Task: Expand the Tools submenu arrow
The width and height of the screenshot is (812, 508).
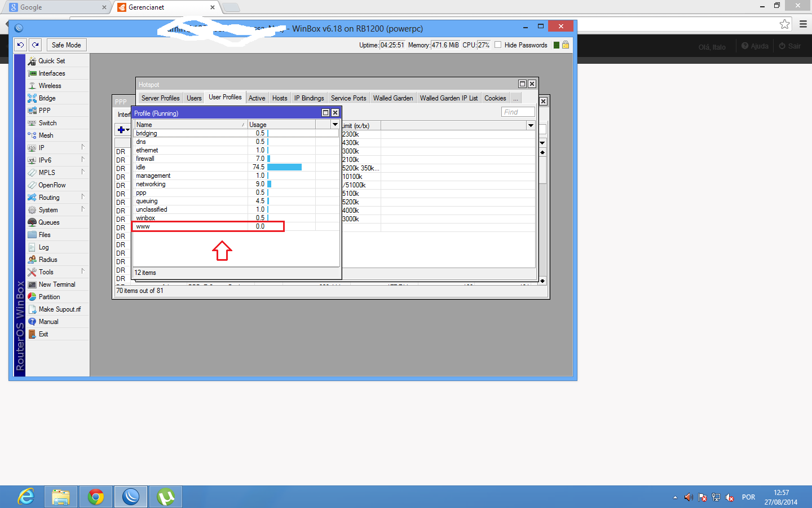Action: pyautogui.click(x=83, y=271)
